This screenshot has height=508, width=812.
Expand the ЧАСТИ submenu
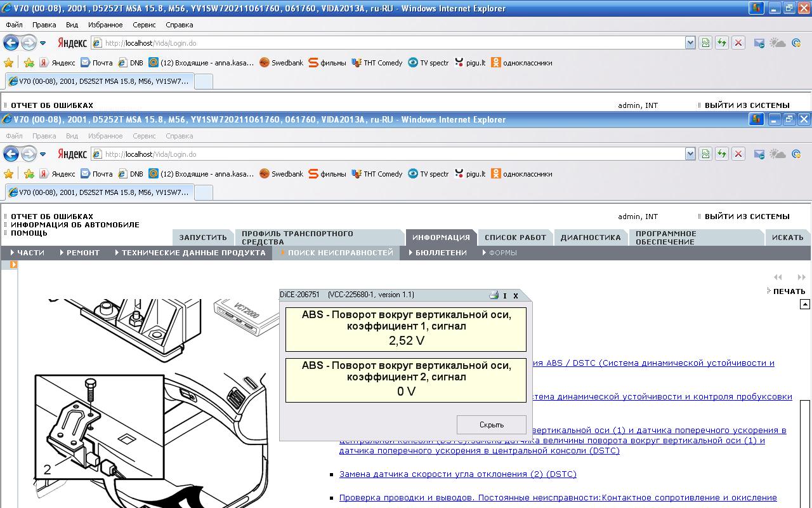tap(27, 253)
